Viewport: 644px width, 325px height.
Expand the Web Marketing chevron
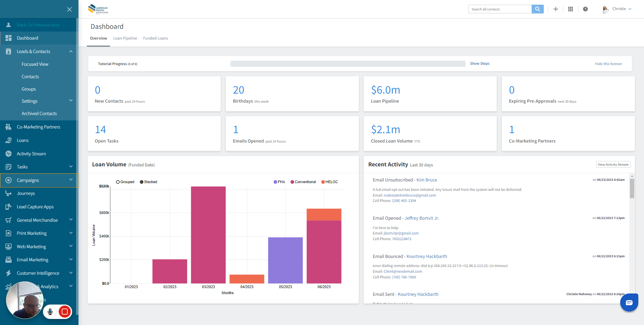[x=71, y=246]
